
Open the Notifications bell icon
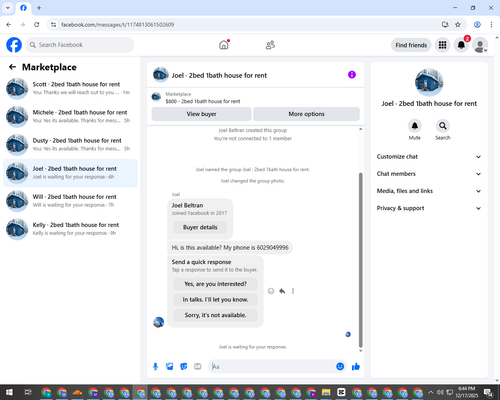[x=461, y=45]
